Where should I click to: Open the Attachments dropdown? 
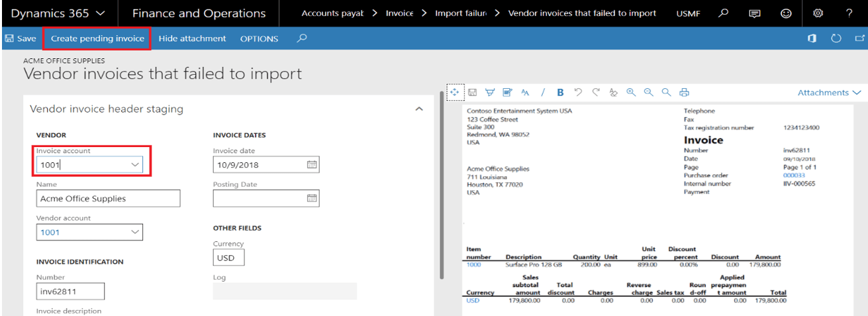829,93
